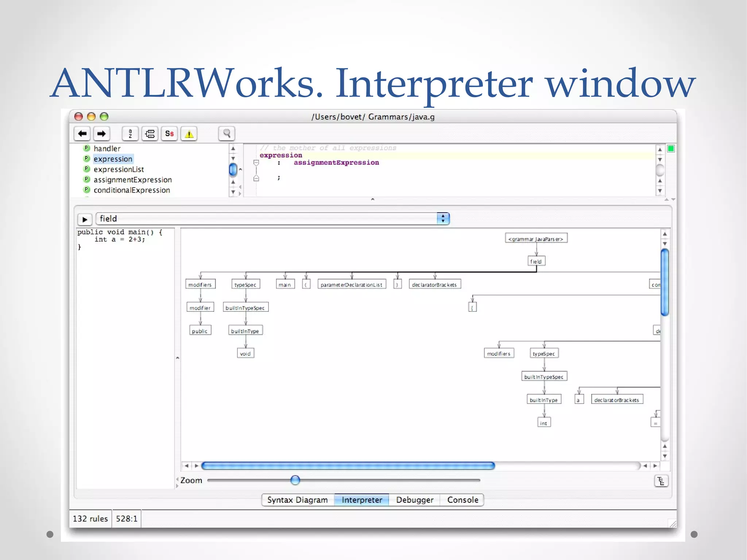This screenshot has height=560, width=747.
Task: Click the back arrow toolbar button
Action: [82, 134]
